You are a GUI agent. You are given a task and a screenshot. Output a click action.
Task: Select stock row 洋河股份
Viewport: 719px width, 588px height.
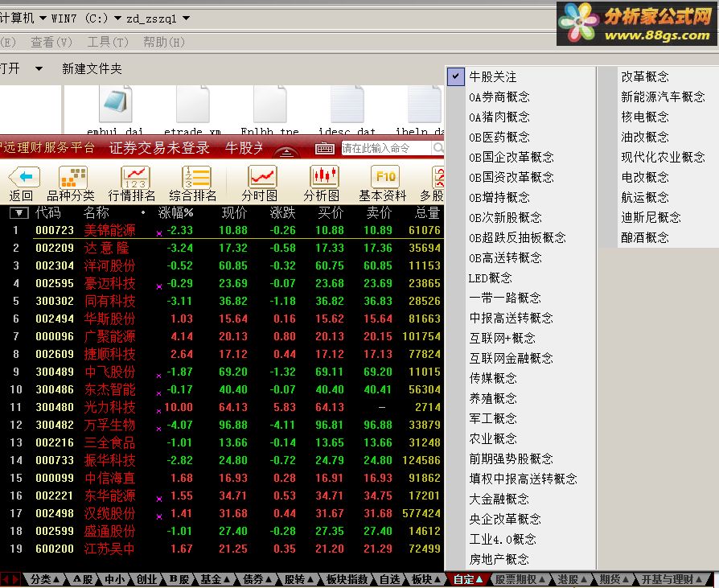(x=222, y=265)
